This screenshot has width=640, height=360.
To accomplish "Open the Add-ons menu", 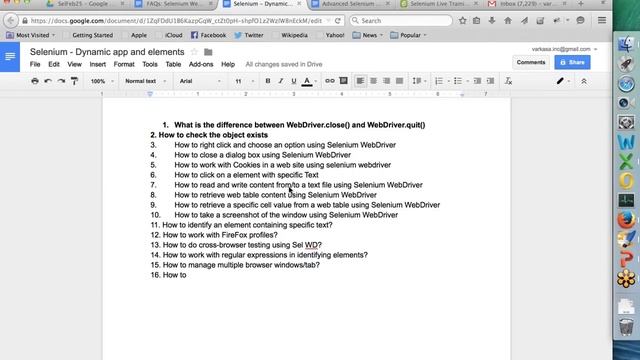I will pos(201,64).
